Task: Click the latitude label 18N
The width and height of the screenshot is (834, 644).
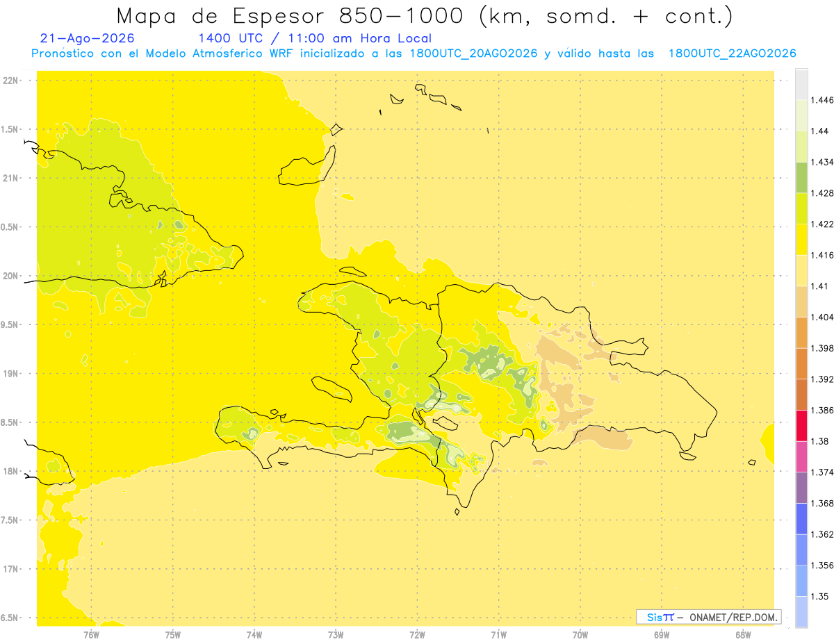Action: pos(12,471)
